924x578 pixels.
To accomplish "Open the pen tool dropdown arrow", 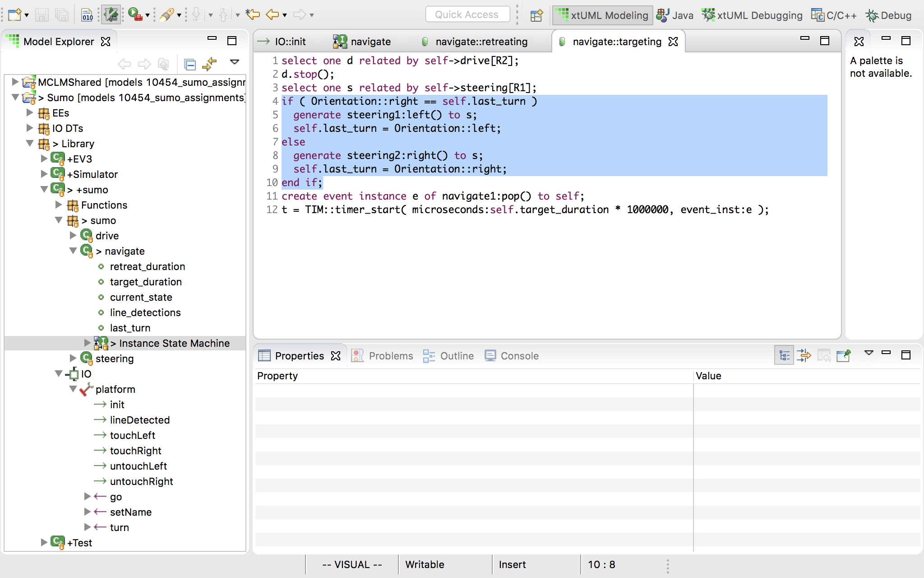I will (x=179, y=15).
